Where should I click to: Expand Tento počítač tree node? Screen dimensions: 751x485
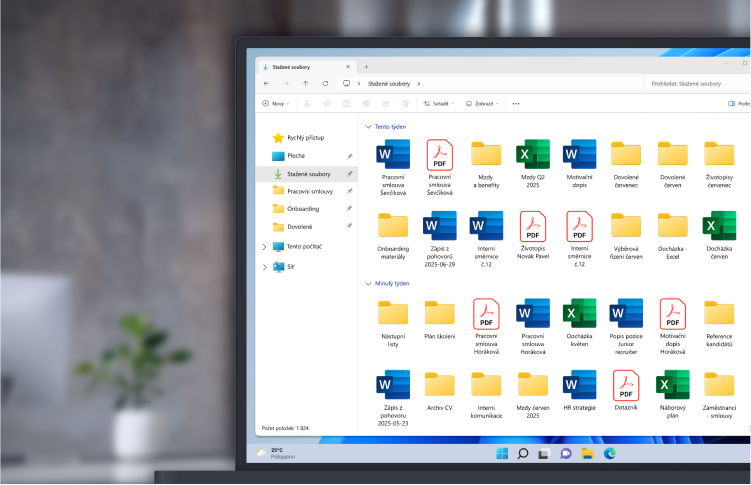pos(264,247)
